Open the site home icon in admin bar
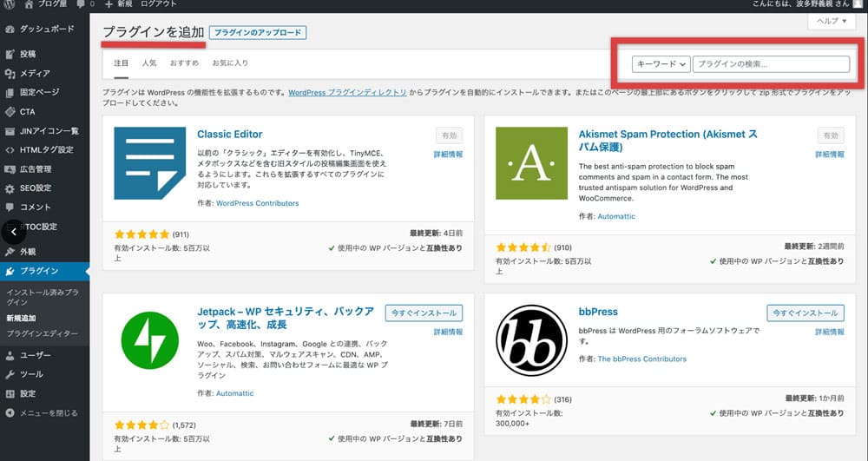 (x=29, y=3)
